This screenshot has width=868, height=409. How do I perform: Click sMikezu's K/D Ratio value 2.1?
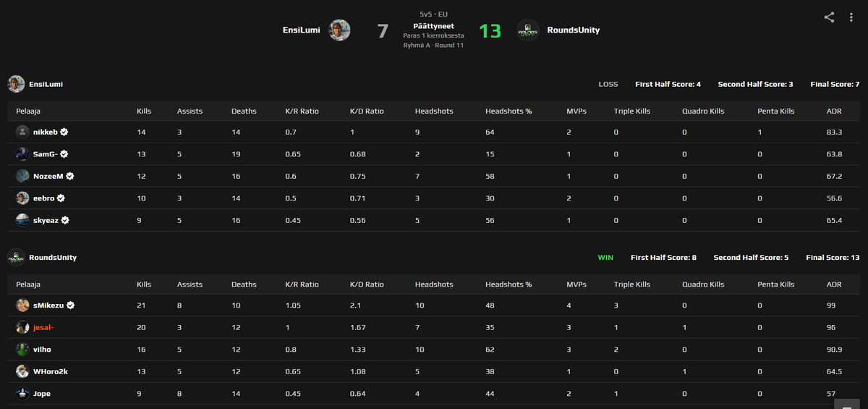[x=355, y=305]
